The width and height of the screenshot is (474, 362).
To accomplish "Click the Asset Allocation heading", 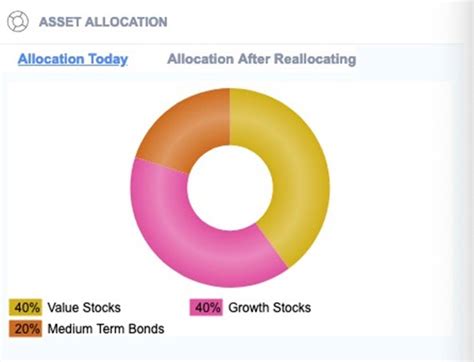I will tap(103, 22).
